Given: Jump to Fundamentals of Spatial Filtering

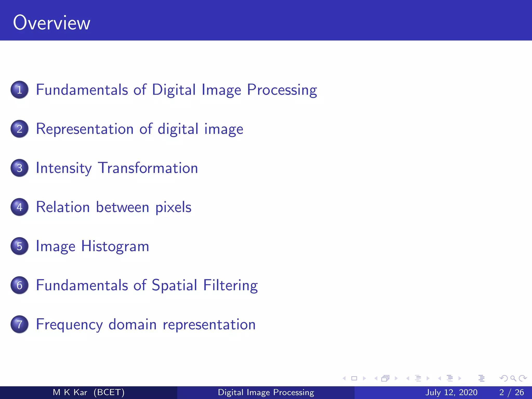Looking at the screenshot, I should (x=147, y=285).
